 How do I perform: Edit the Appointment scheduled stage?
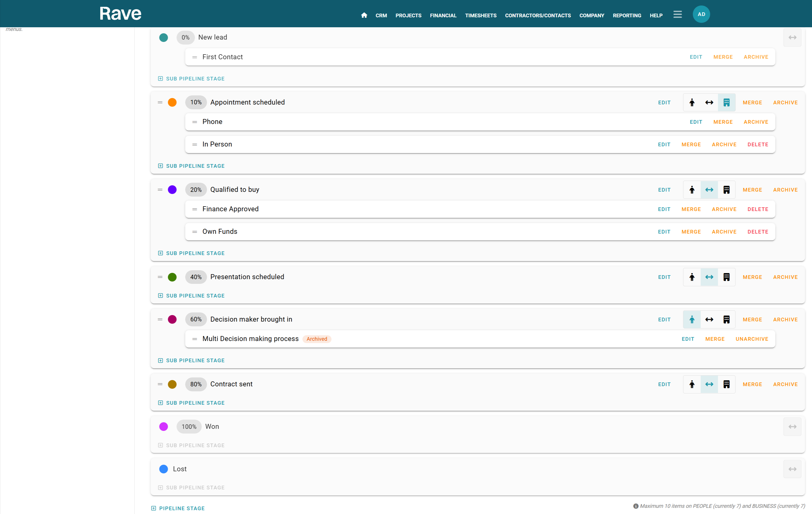click(x=664, y=102)
